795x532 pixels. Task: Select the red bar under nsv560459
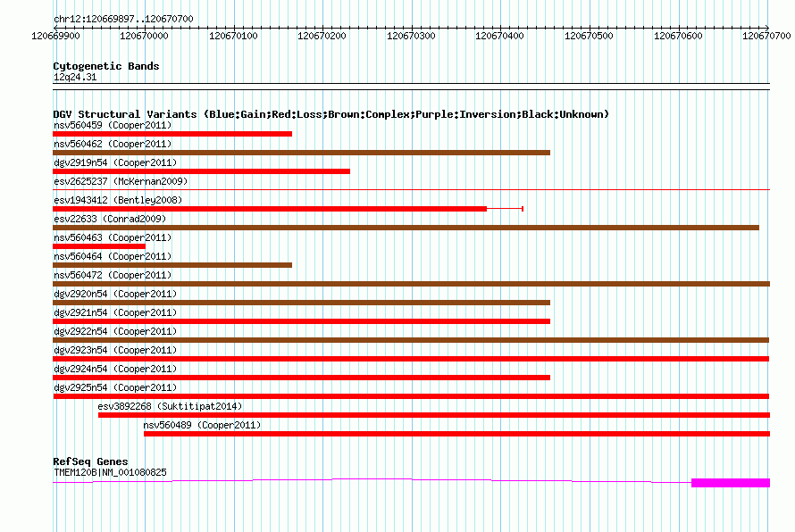[x=172, y=134]
